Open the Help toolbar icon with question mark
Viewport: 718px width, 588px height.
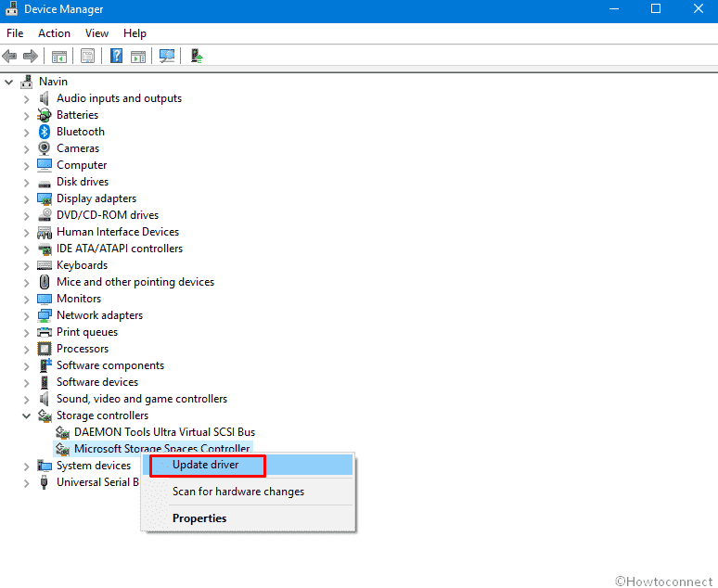point(116,56)
